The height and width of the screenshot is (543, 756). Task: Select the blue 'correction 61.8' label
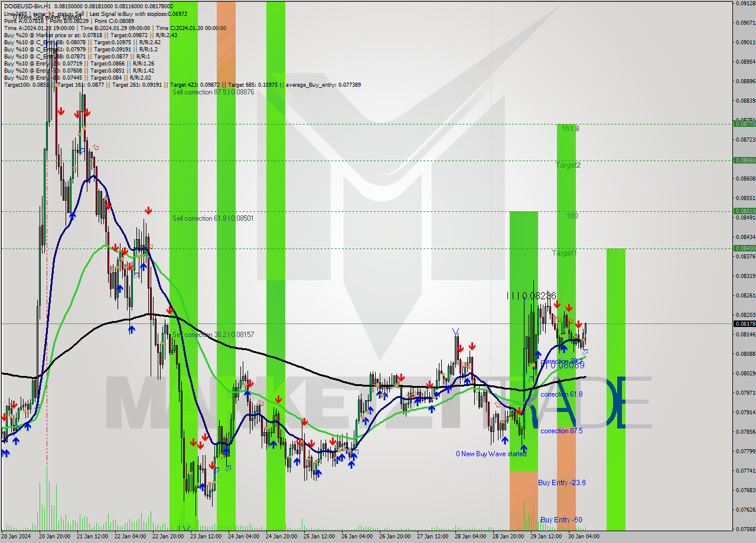click(x=562, y=394)
